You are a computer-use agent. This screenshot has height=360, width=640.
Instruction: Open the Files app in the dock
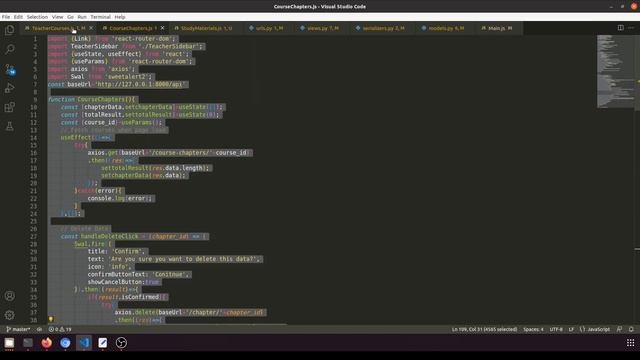[x=9, y=343]
